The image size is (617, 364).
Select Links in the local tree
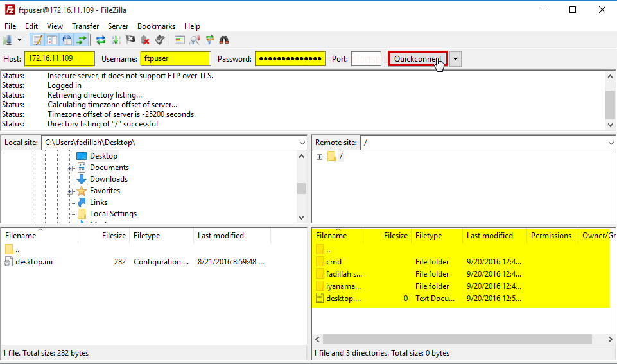tap(98, 202)
